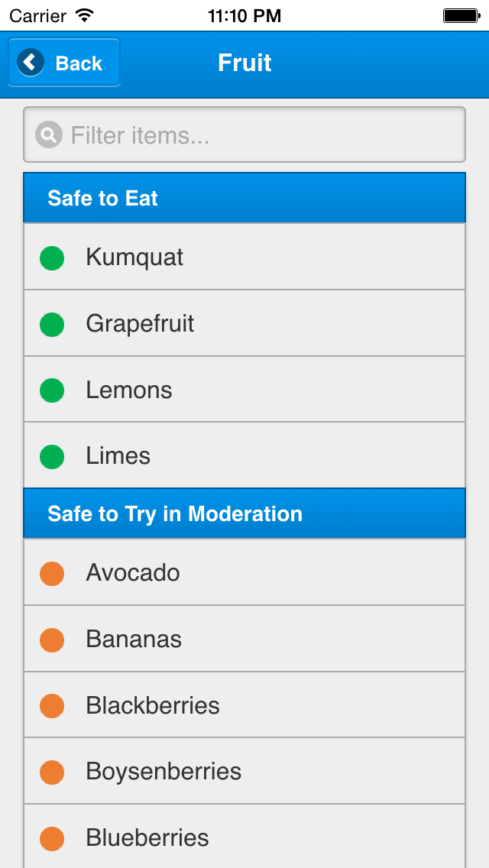Select the Safe to Eat section header
The image size is (489, 868).
tap(244, 198)
